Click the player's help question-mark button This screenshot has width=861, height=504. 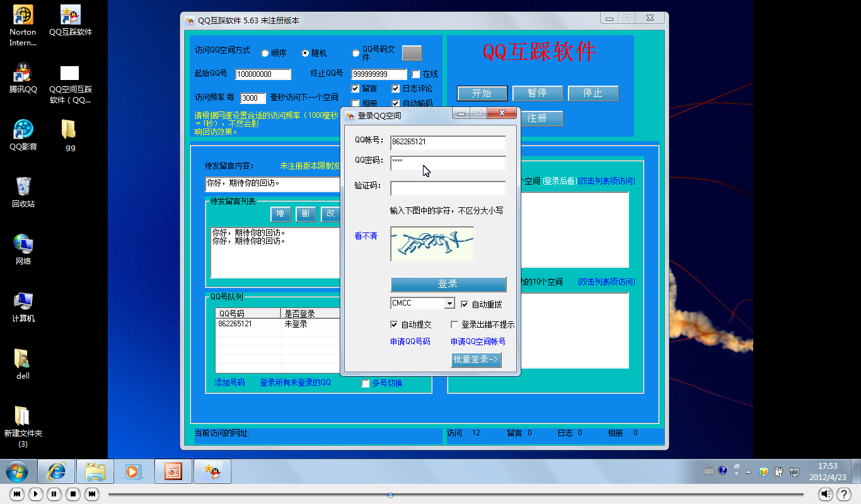pos(844,494)
